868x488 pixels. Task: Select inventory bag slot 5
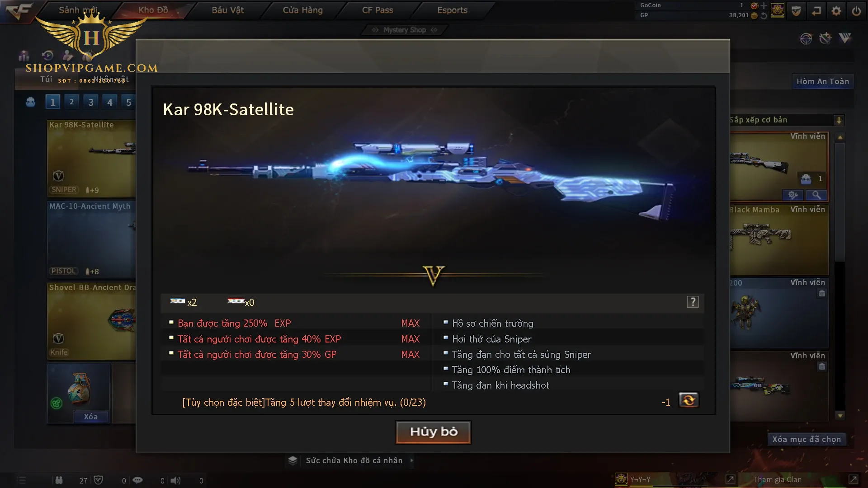pyautogui.click(x=129, y=102)
